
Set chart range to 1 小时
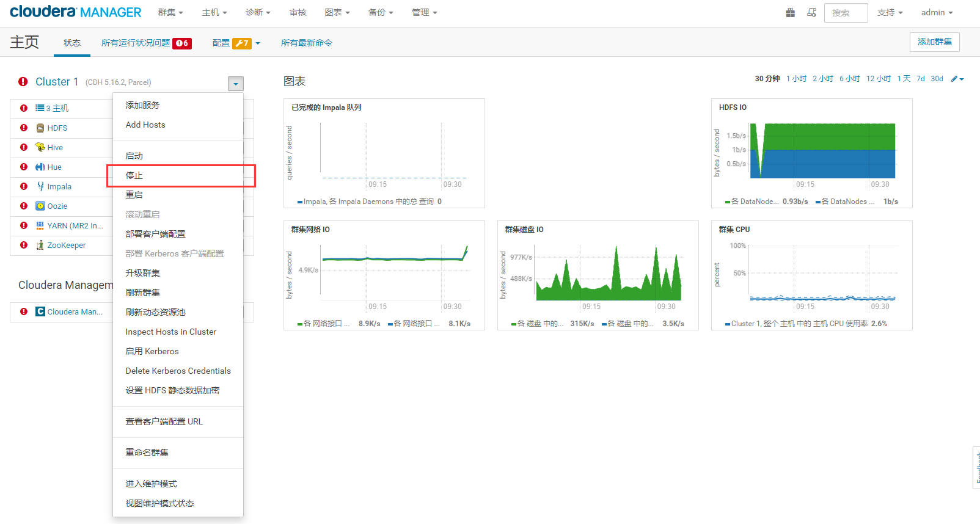click(x=796, y=79)
